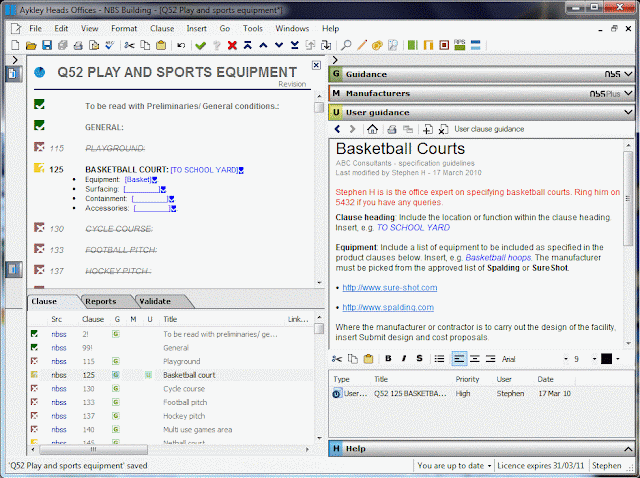640x478 pixels.
Task: Click the red square toolbar icon
Action: [x=444, y=45]
